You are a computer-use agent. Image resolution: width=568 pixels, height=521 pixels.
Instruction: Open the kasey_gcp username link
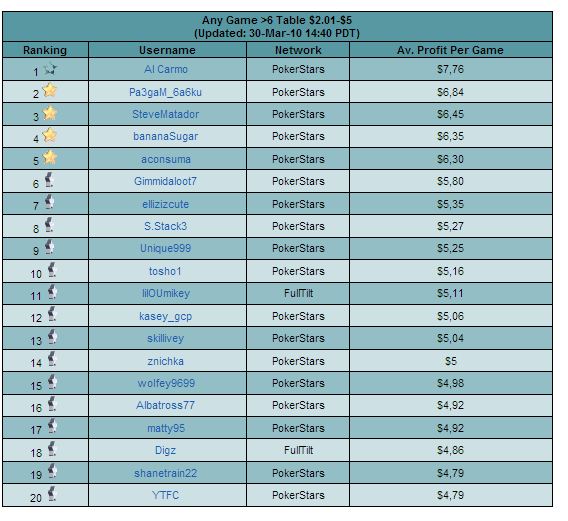(x=166, y=316)
